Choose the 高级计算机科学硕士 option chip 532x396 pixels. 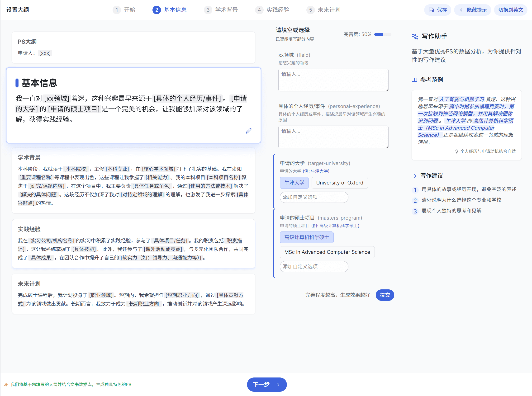306,237
